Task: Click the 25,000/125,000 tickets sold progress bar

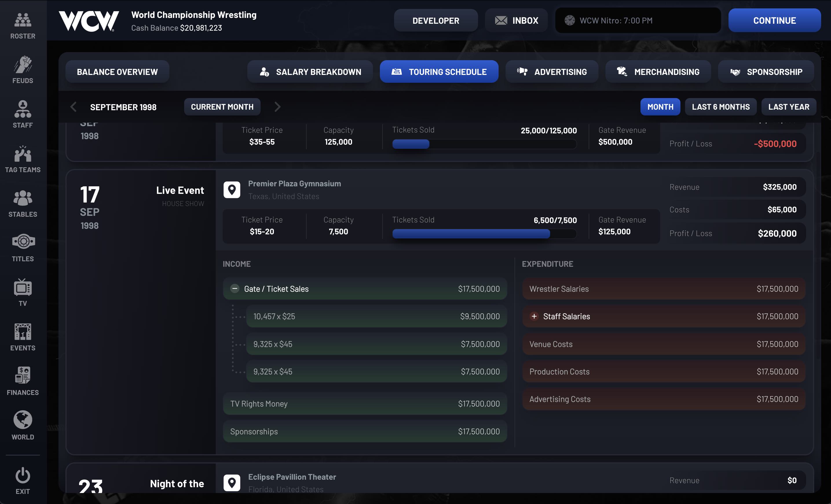Action: [x=484, y=144]
